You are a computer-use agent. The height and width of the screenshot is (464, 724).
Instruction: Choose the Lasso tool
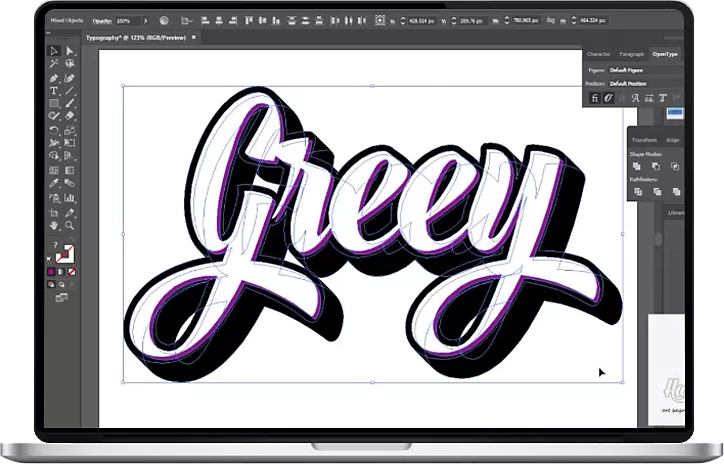(x=70, y=63)
